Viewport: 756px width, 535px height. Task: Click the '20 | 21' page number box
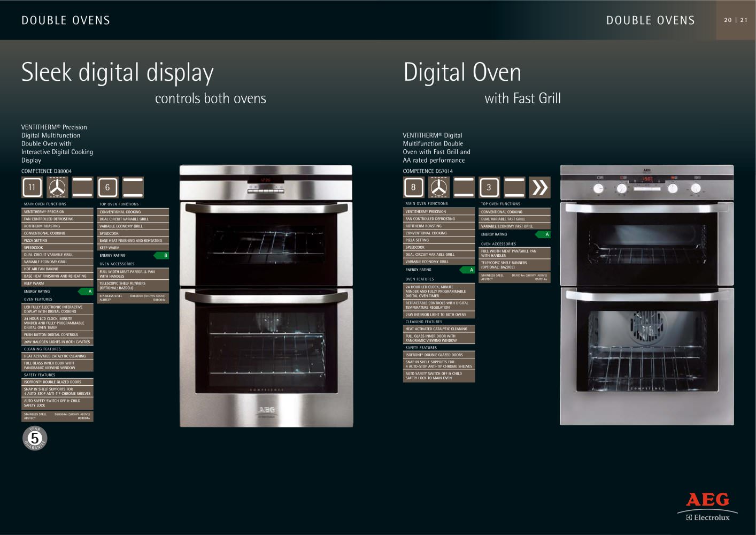coord(736,20)
